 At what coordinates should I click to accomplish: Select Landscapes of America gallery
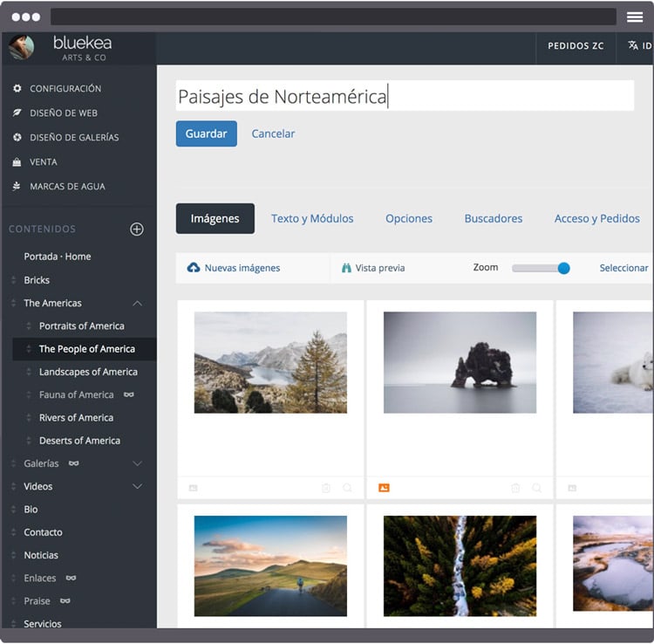click(x=88, y=372)
